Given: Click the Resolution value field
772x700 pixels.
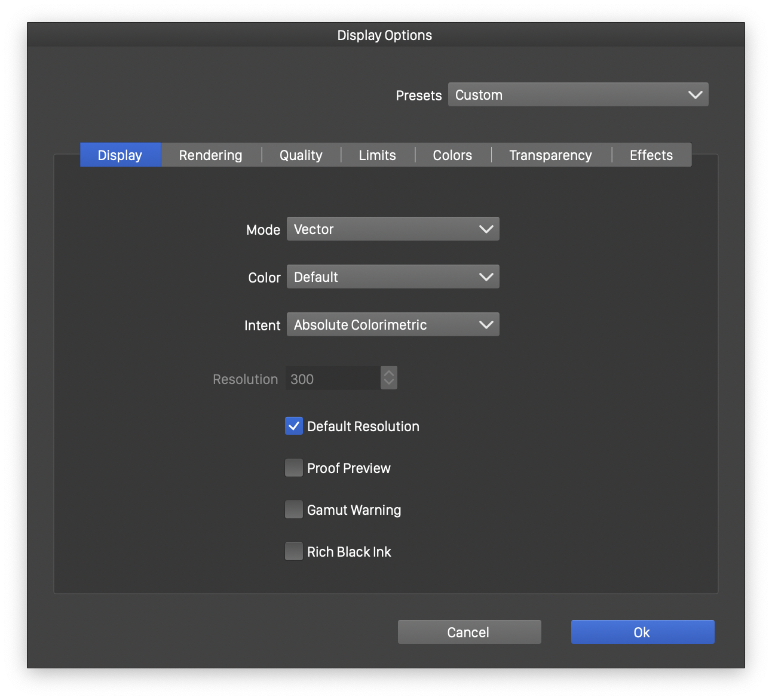Looking at the screenshot, I should point(332,379).
